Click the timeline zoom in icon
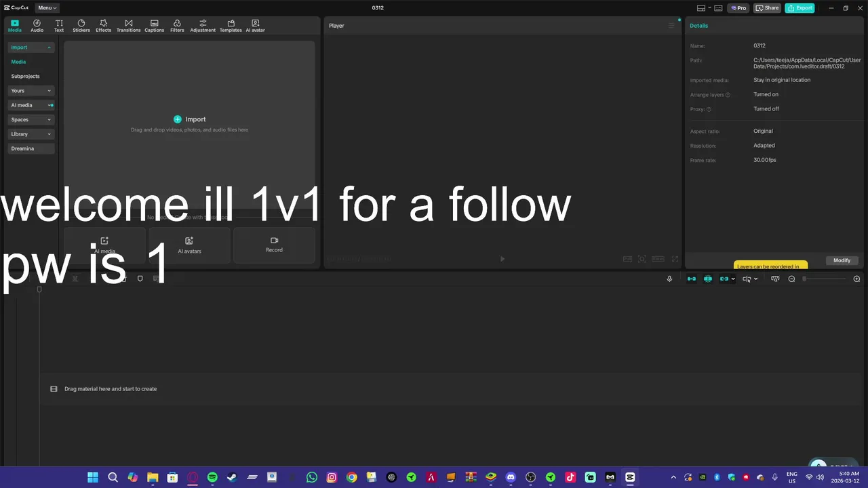This screenshot has width=868, height=488. coord(856,279)
